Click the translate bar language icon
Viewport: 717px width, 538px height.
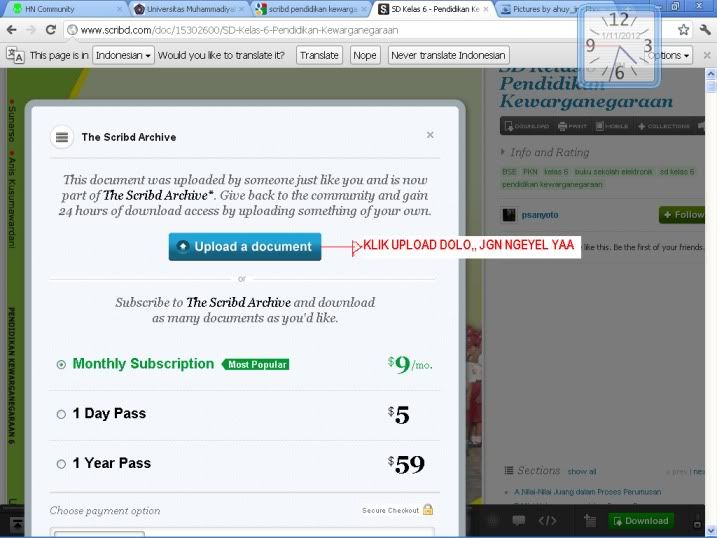coord(15,55)
